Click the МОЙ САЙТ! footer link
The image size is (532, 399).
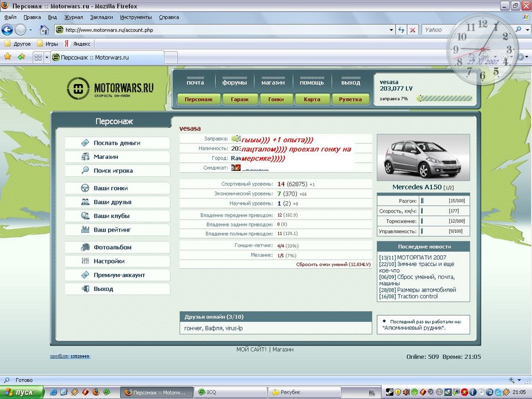[251, 349]
